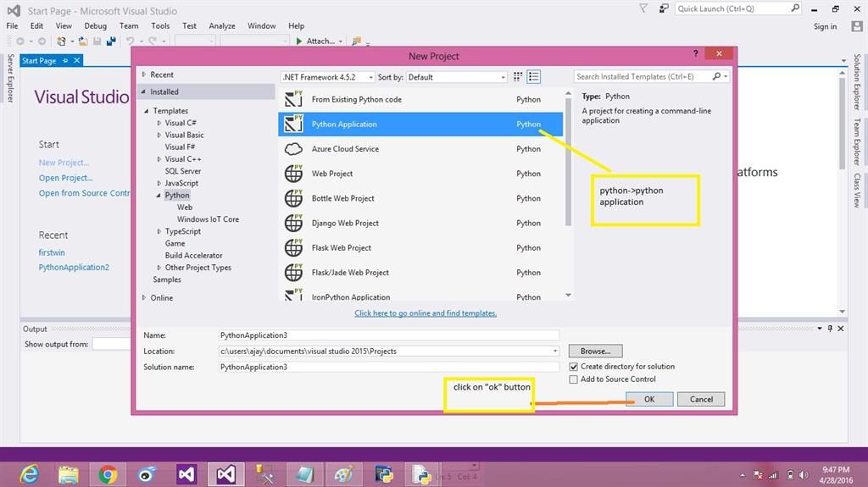
Task: Expand the Visual C++ templates node
Action: coord(159,159)
